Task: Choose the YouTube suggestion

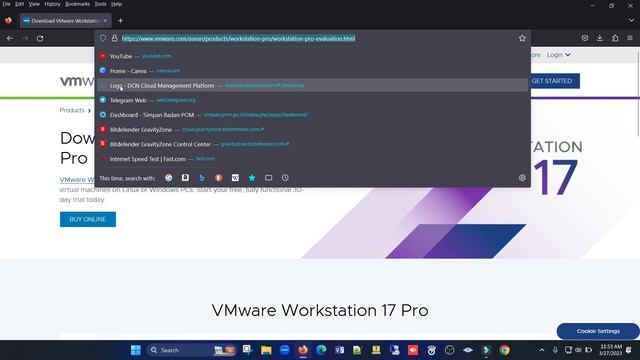Action: coord(313,56)
